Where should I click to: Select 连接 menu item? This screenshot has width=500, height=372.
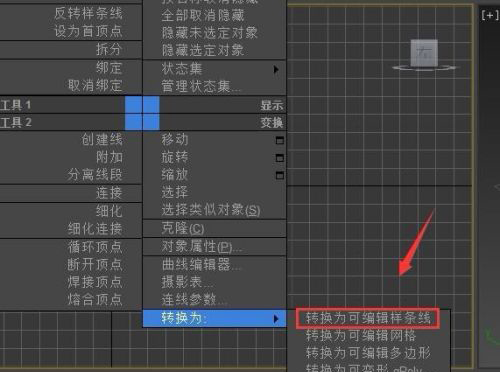109,193
